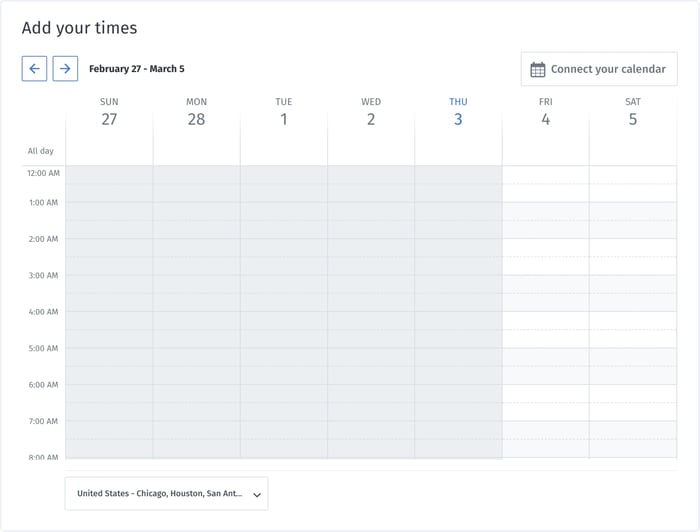The height and width of the screenshot is (532, 700).
Task: Expand timezone list using chevron arrow
Action: [x=257, y=495]
